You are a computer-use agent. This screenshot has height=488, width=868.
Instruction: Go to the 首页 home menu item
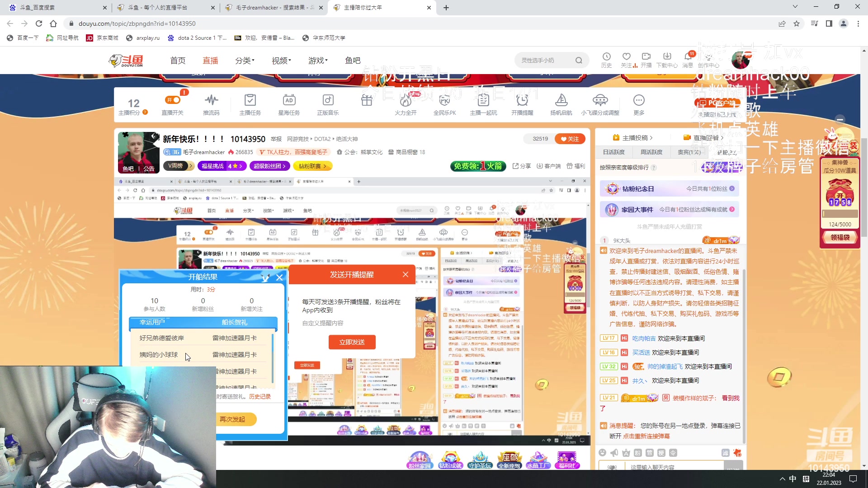tap(178, 61)
